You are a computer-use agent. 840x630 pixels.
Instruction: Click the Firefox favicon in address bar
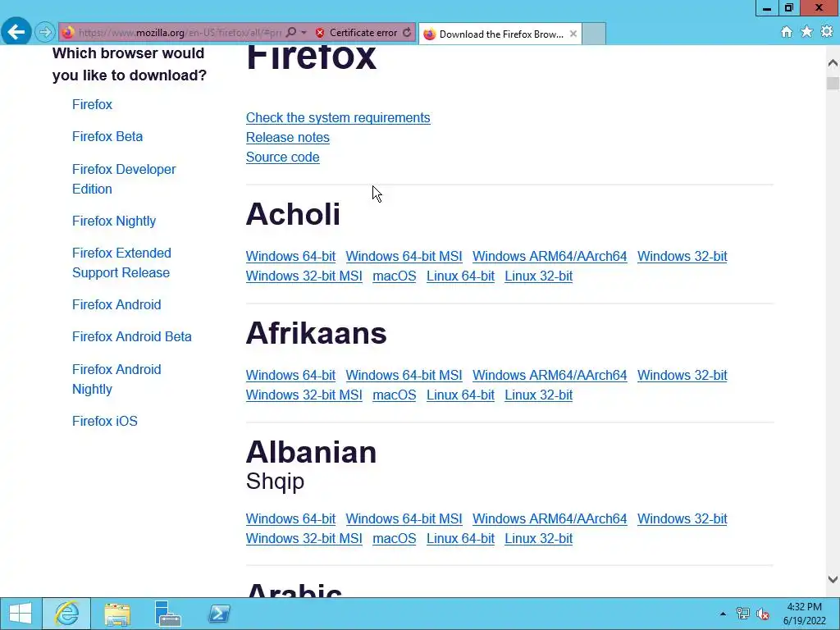pos(68,33)
